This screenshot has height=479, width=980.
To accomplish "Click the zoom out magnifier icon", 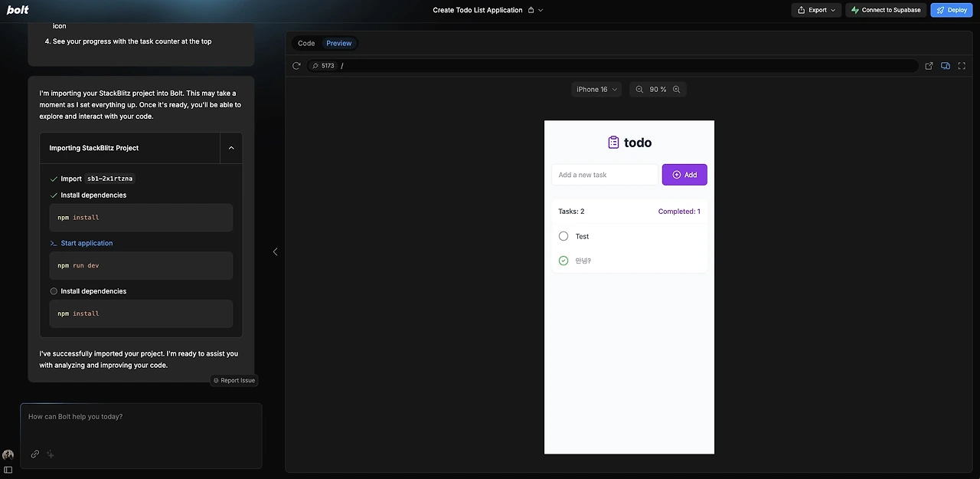I will click(x=639, y=90).
